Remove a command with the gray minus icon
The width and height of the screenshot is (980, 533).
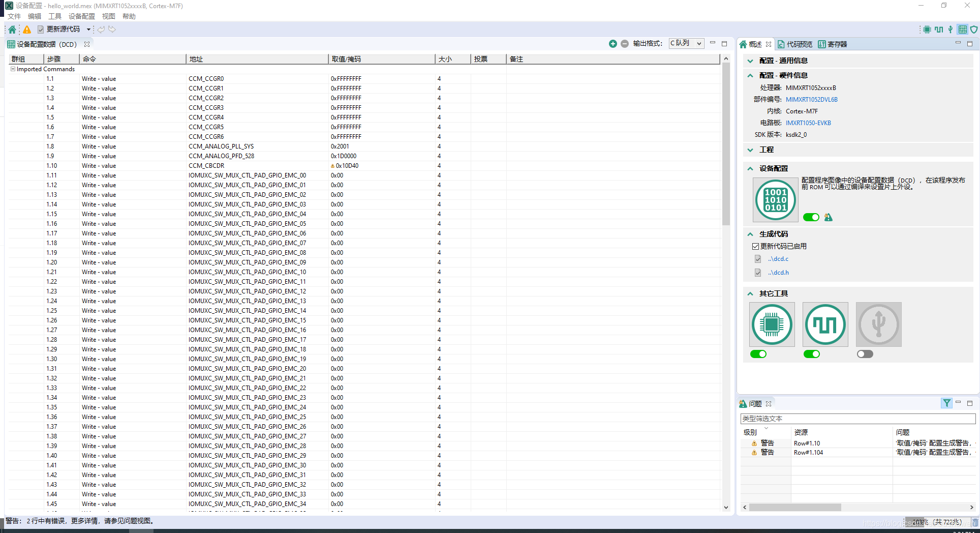625,44
